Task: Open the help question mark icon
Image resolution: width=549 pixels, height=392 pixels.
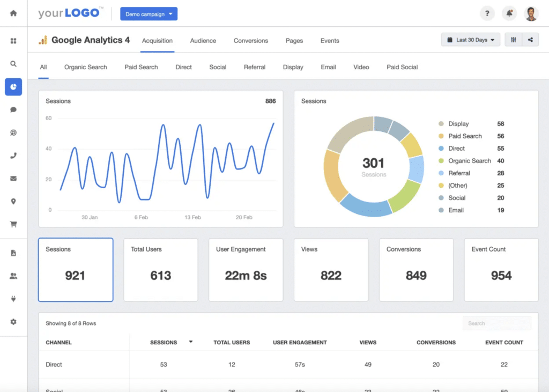Action: click(487, 13)
